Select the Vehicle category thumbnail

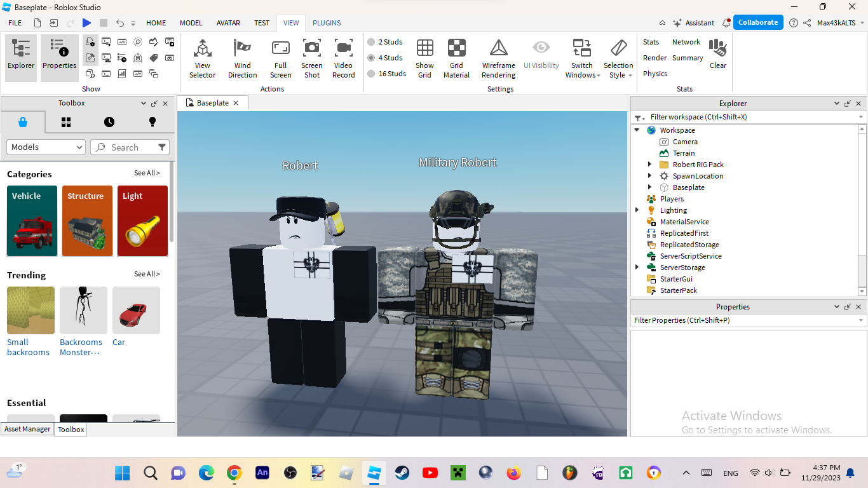[32, 221]
